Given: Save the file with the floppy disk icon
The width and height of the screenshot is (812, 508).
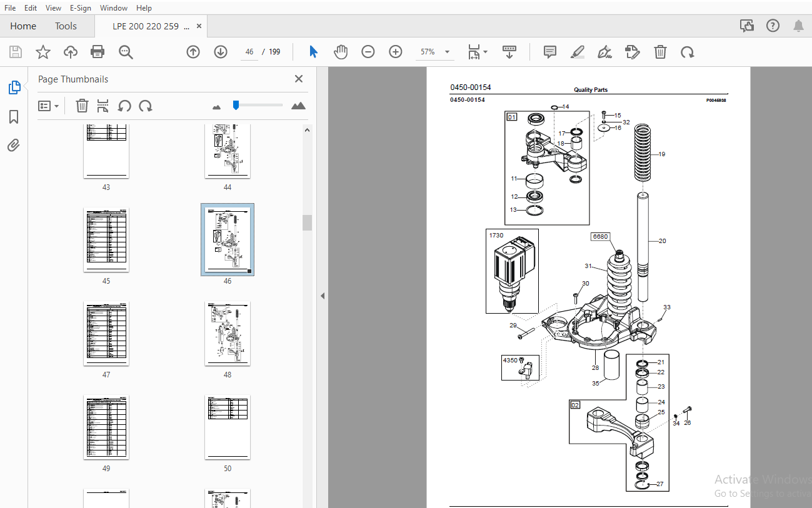Looking at the screenshot, I should 16,52.
